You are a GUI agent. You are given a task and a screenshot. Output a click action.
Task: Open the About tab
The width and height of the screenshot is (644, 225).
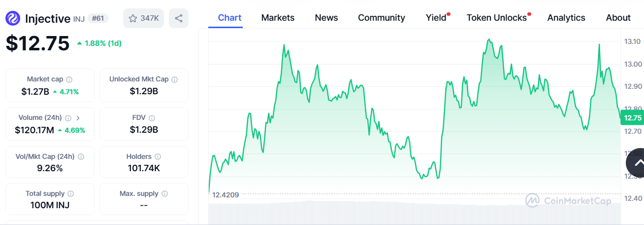click(x=618, y=18)
